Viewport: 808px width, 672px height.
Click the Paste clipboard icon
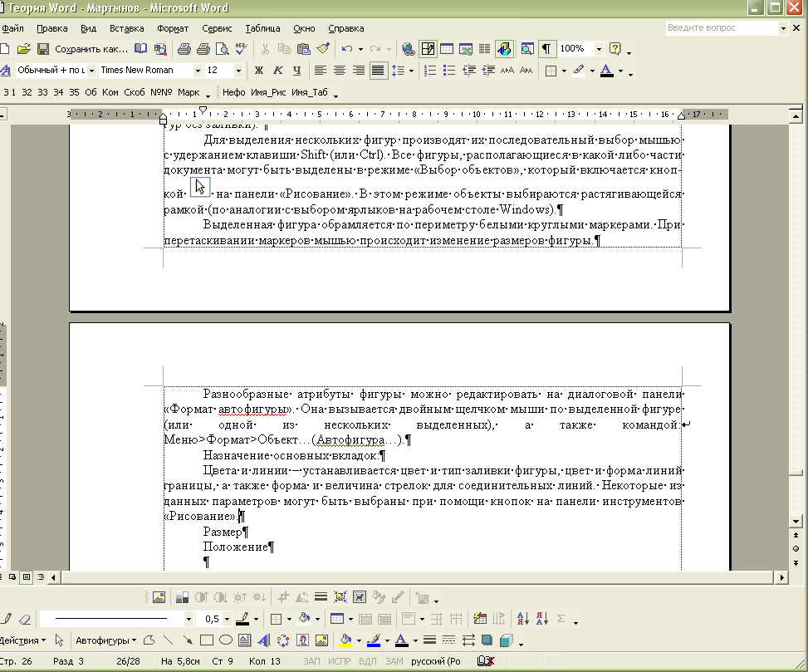(303, 49)
